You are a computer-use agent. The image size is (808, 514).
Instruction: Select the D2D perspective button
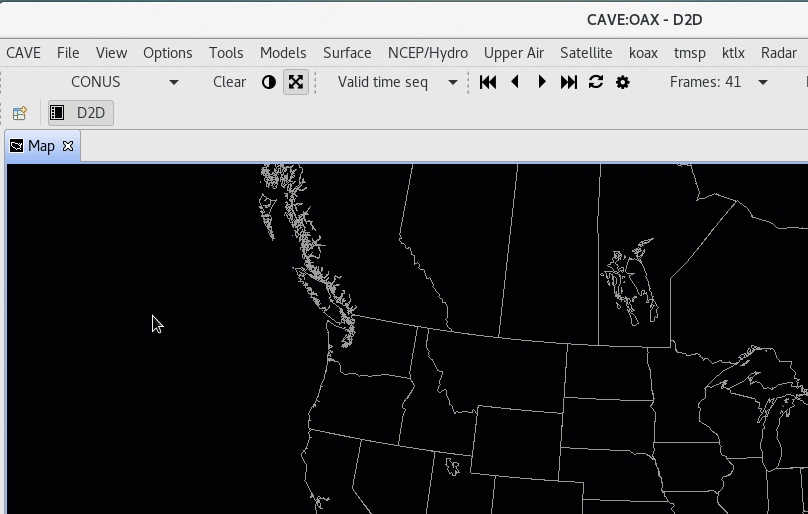pyautogui.click(x=81, y=113)
